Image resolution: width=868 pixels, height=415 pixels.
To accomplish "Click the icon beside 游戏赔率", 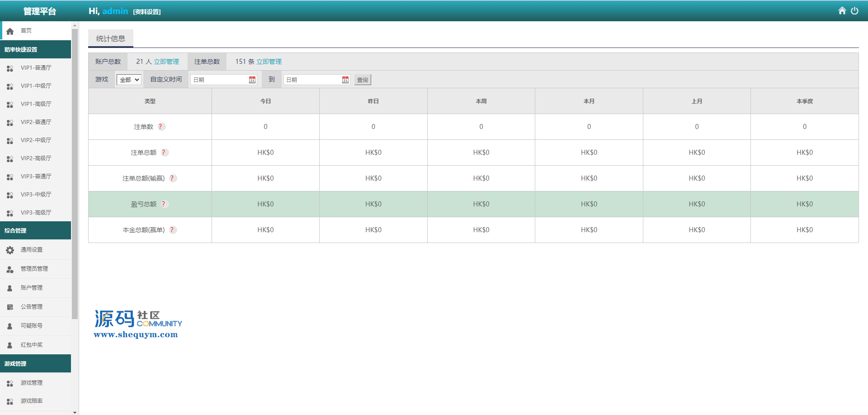I will [10, 401].
